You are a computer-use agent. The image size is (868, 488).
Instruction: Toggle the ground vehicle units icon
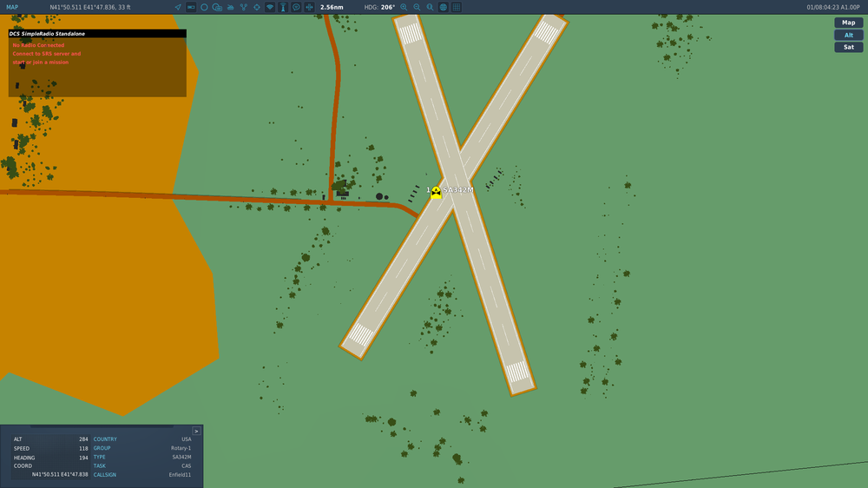(x=230, y=7)
